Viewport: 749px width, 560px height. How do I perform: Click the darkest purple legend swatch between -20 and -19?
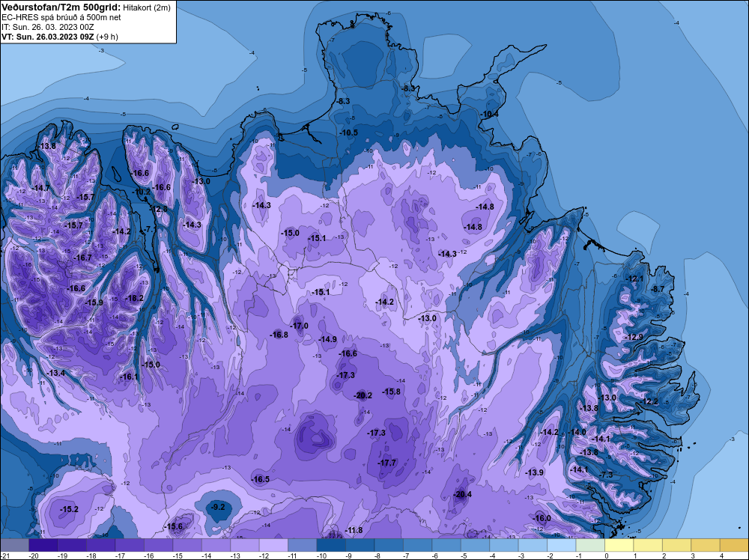(x=43, y=545)
